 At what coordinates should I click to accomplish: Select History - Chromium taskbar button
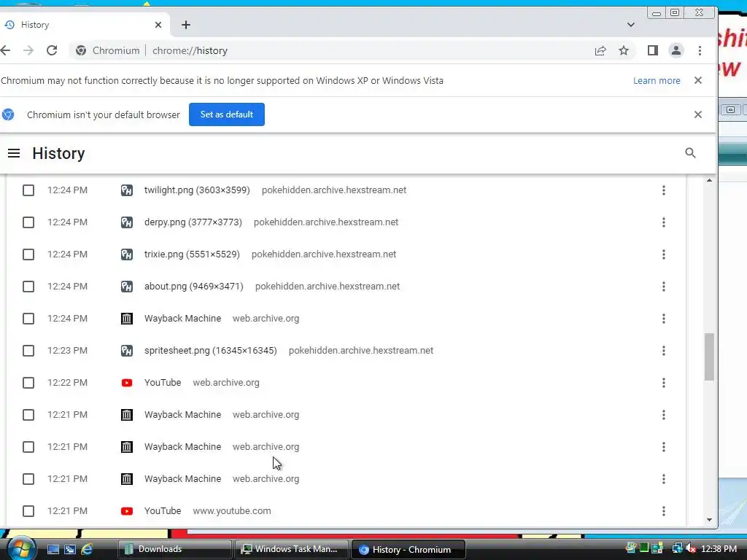point(408,549)
